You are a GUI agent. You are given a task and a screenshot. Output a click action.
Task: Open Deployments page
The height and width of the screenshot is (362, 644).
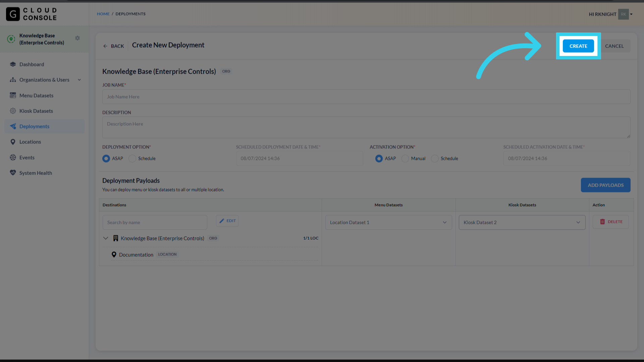45,126
